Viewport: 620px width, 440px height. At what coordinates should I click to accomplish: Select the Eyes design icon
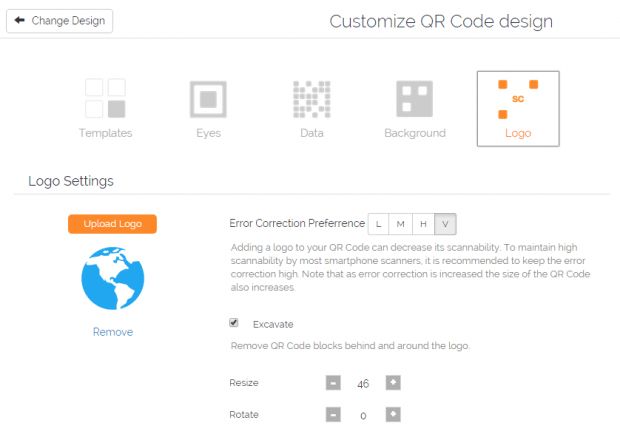tap(209, 98)
